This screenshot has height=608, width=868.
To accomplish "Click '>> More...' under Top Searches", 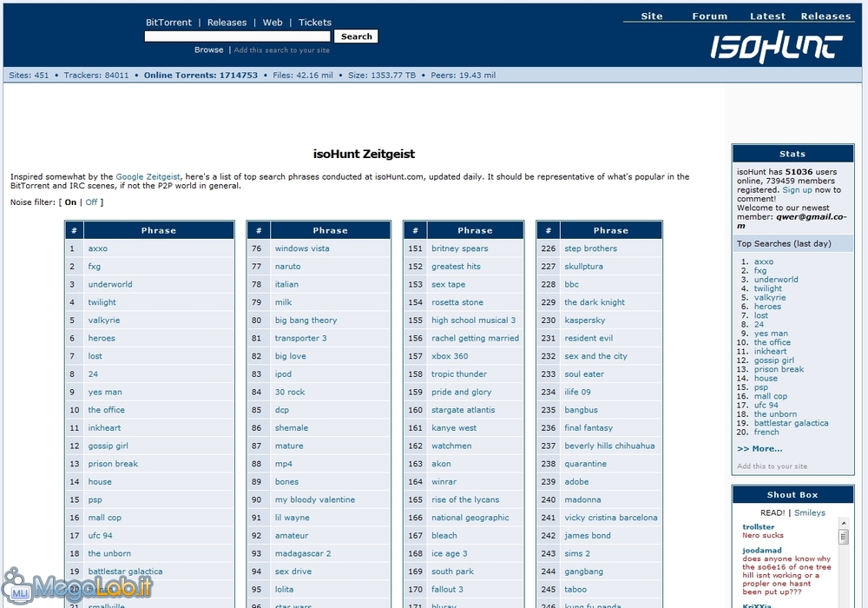I will click(x=759, y=448).
